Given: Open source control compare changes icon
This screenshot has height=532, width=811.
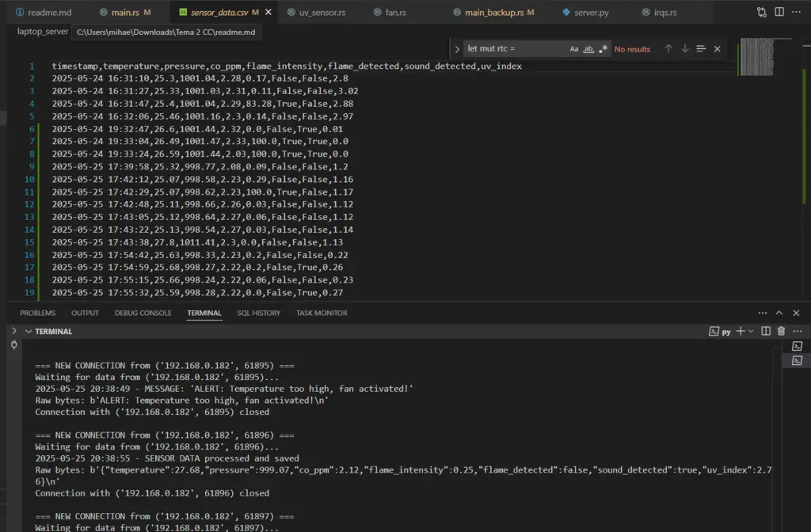Looking at the screenshot, I should point(761,12).
